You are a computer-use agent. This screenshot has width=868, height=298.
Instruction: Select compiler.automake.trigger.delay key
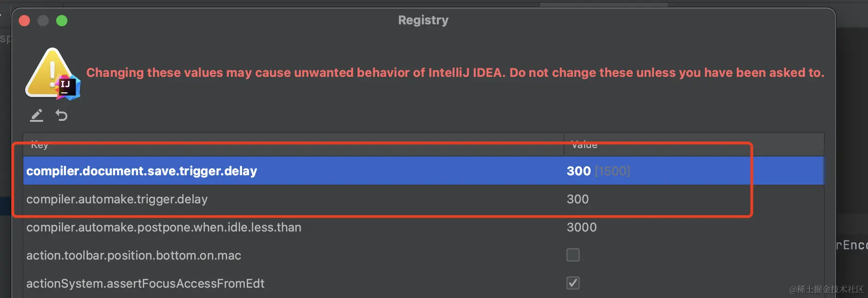(117, 199)
